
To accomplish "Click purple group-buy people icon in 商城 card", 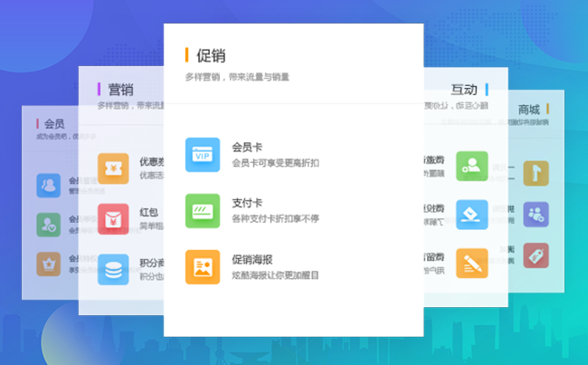I will pos(536,215).
